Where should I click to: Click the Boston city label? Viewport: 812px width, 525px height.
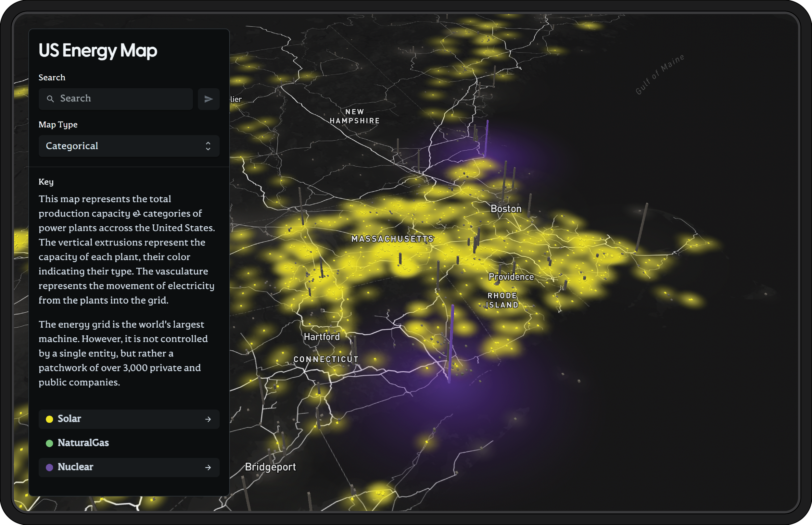506,209
